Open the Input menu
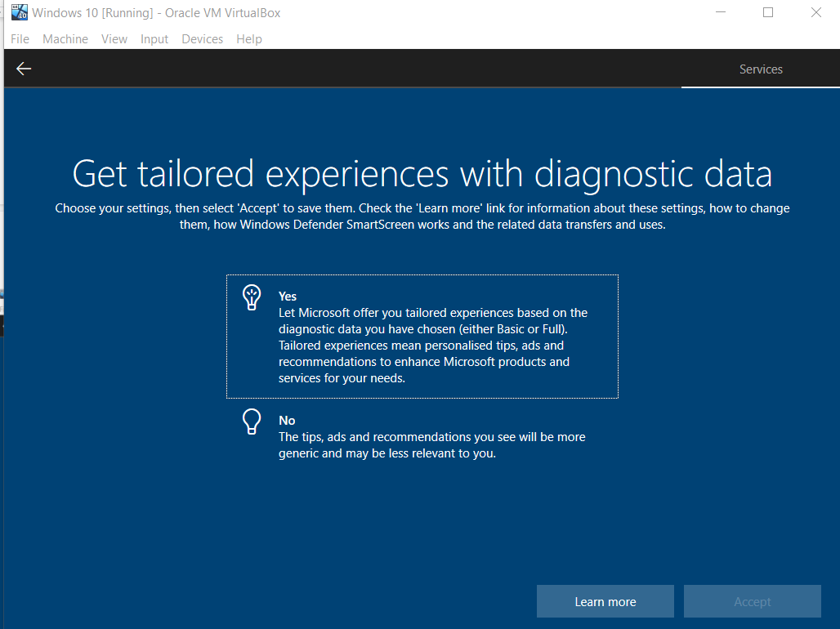 point(154,39)
